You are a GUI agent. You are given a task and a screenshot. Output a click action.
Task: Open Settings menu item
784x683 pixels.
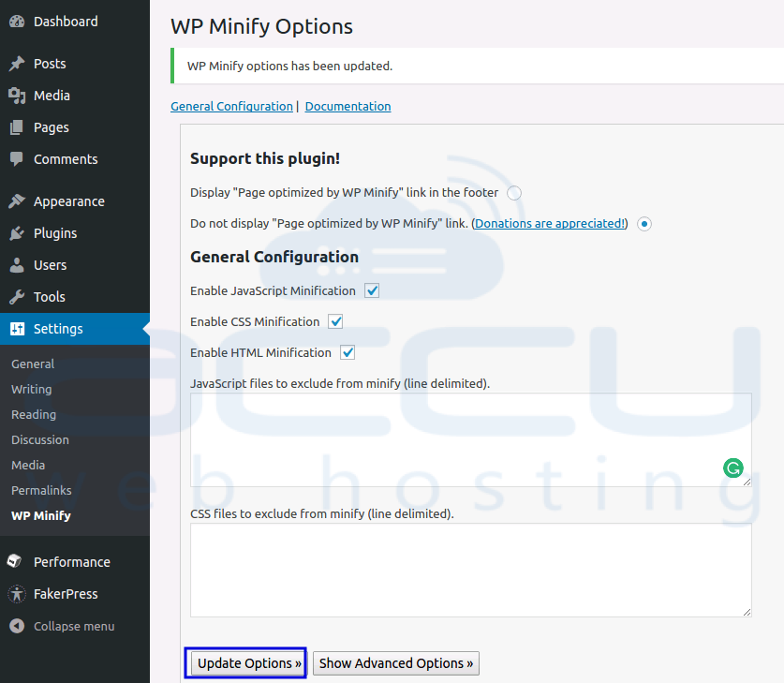tap(75, 329)
